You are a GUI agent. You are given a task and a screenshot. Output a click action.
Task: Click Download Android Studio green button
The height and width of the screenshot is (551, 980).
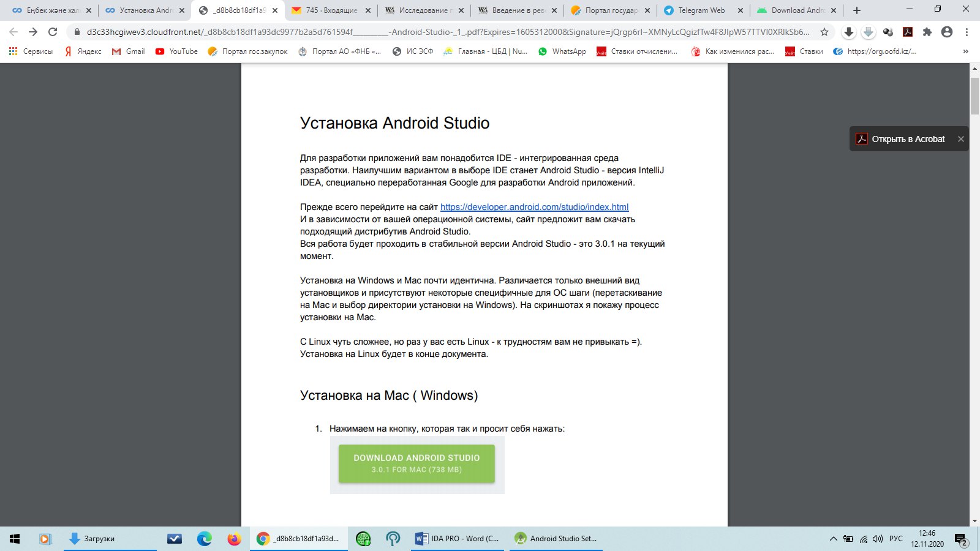417,463
